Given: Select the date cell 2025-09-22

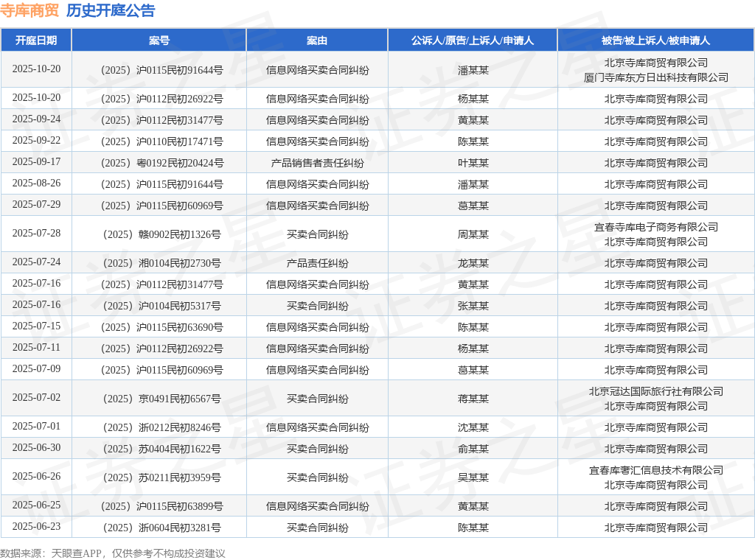Looking at the screenshot, I should [37, 140].
